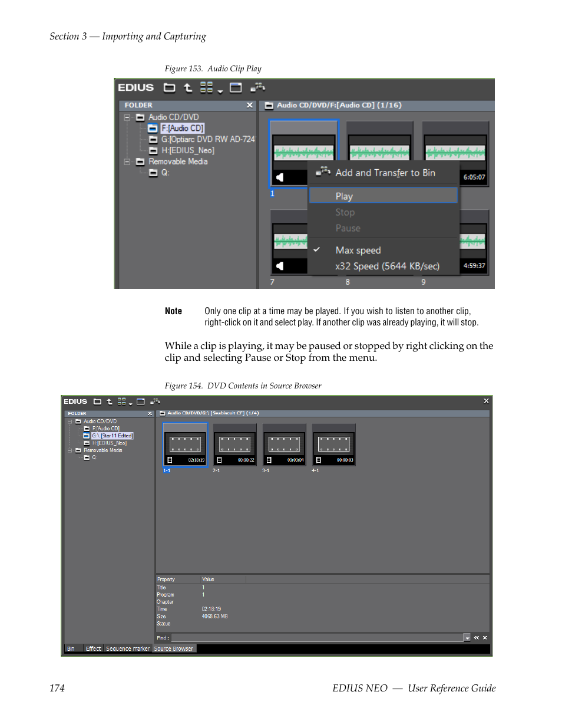This screenshot has height=728, width=562.
Task: Select the audio clip 7 thumbnail
Action: (x=289, y=242)
